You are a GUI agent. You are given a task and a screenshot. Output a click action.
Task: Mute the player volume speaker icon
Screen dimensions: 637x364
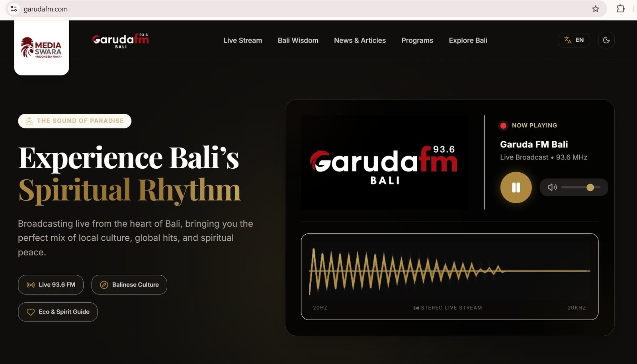click(x=552, y=187)
